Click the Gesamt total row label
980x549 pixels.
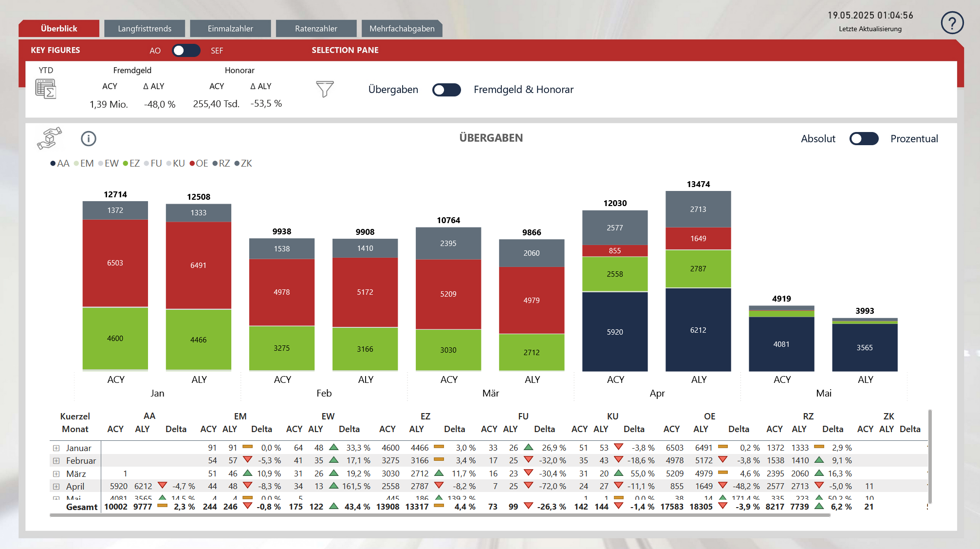[x=82, y=507]
